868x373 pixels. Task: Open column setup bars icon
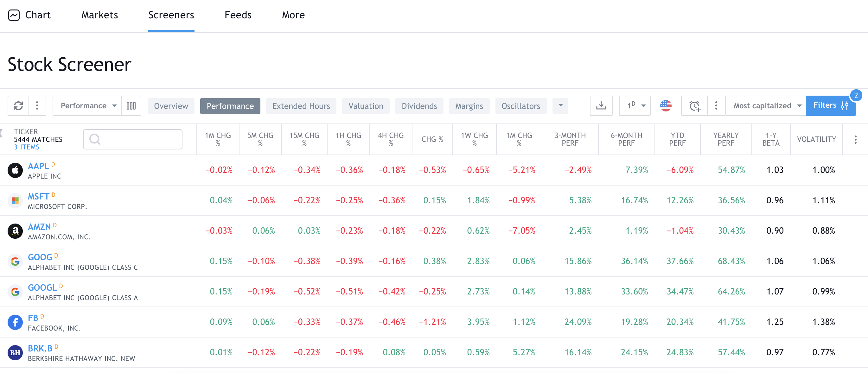click(x=131, y=106)
